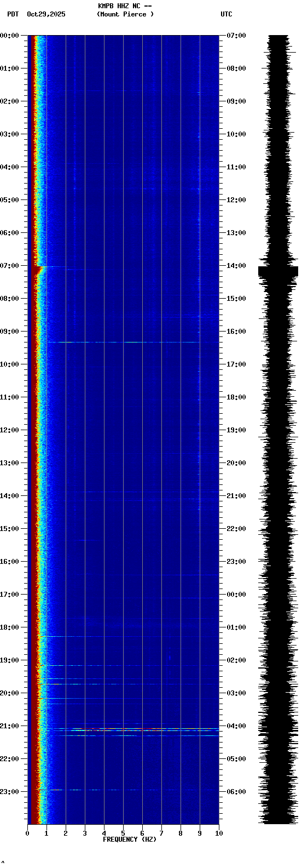
Task: Select the PDT-axis "21:00" time label
Action: pos(9,726)
